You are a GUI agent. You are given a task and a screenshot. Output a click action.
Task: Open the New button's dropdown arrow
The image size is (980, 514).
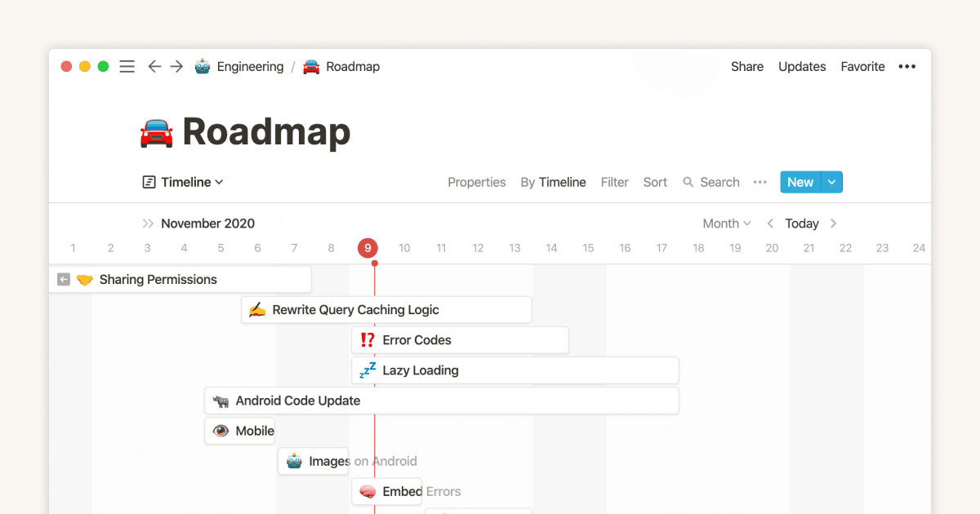(833, 182)
